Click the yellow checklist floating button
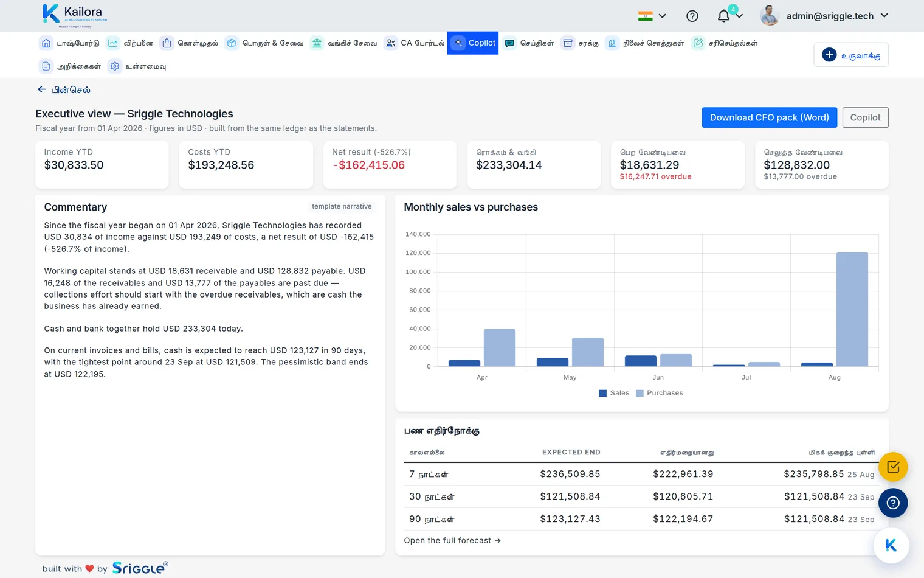 coord(893,467)
